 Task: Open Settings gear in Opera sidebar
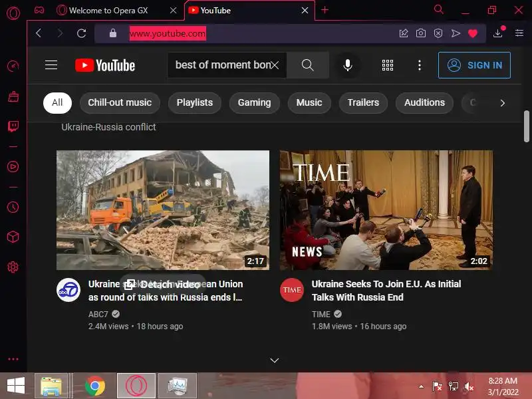pyautogui.click(x=13, y=267)
